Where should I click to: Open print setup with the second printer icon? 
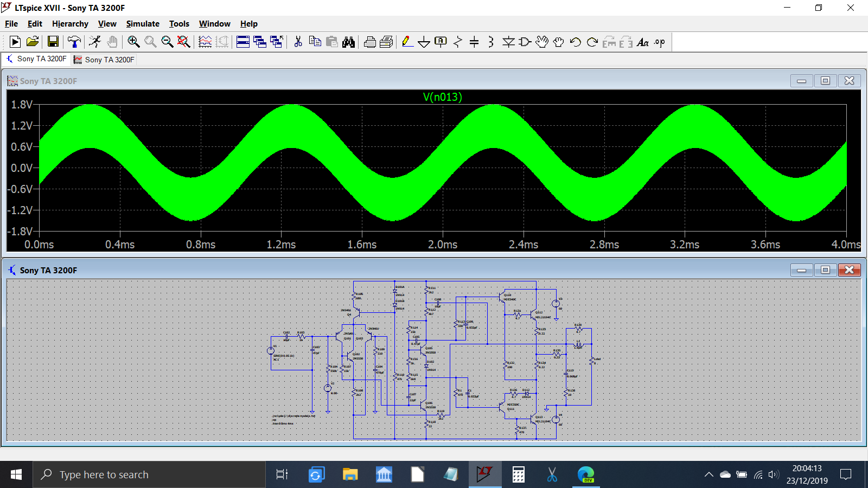tap(386, 42)
